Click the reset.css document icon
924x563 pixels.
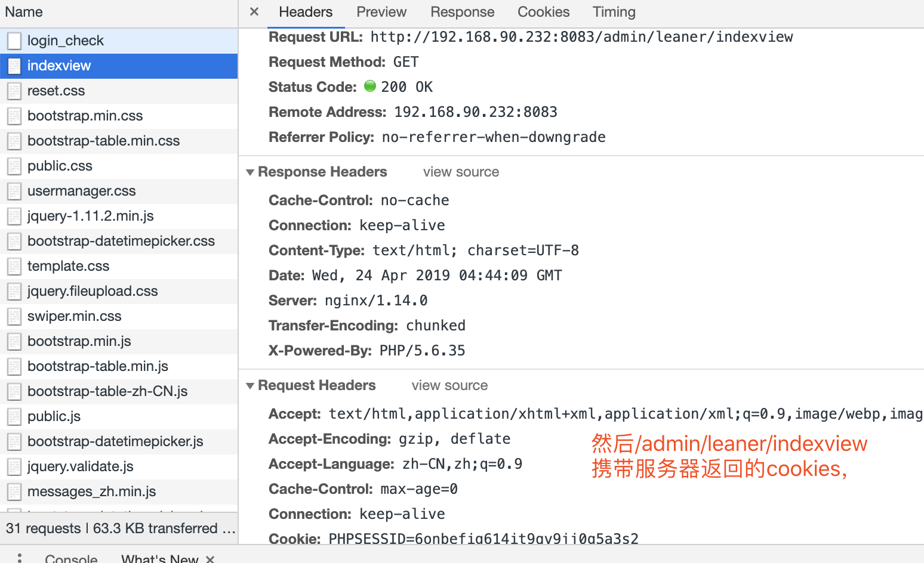[14, 91]
